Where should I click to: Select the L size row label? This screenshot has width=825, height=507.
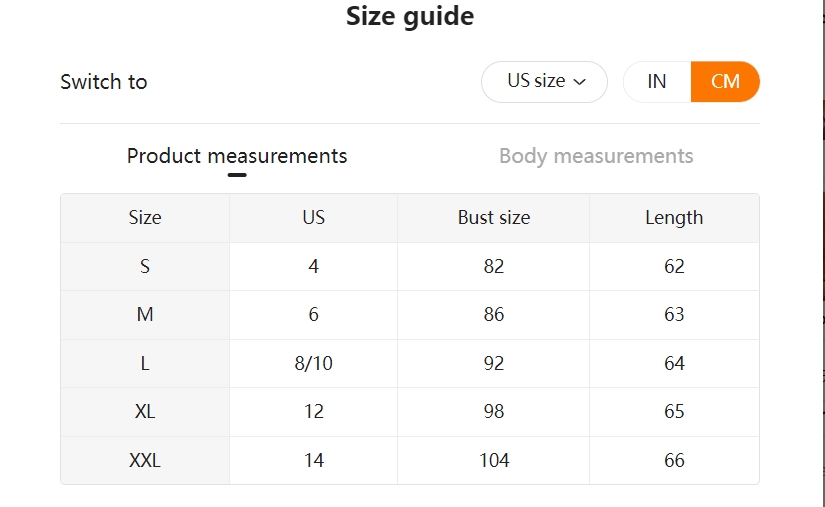pyautogui.click(x=145, y=363)
